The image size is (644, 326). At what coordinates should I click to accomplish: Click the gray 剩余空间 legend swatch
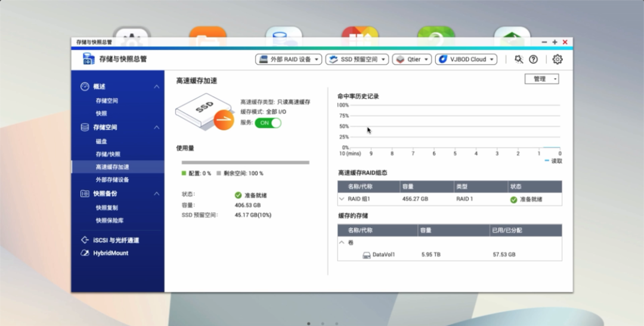219,173
